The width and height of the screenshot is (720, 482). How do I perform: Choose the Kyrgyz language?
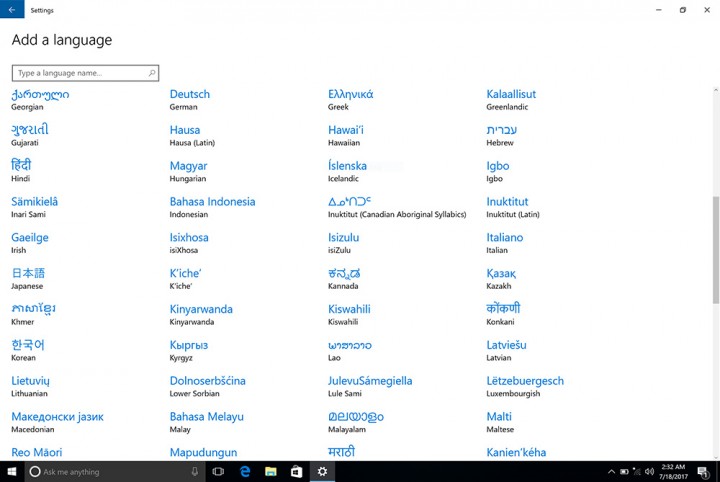(x=189, y=350)
